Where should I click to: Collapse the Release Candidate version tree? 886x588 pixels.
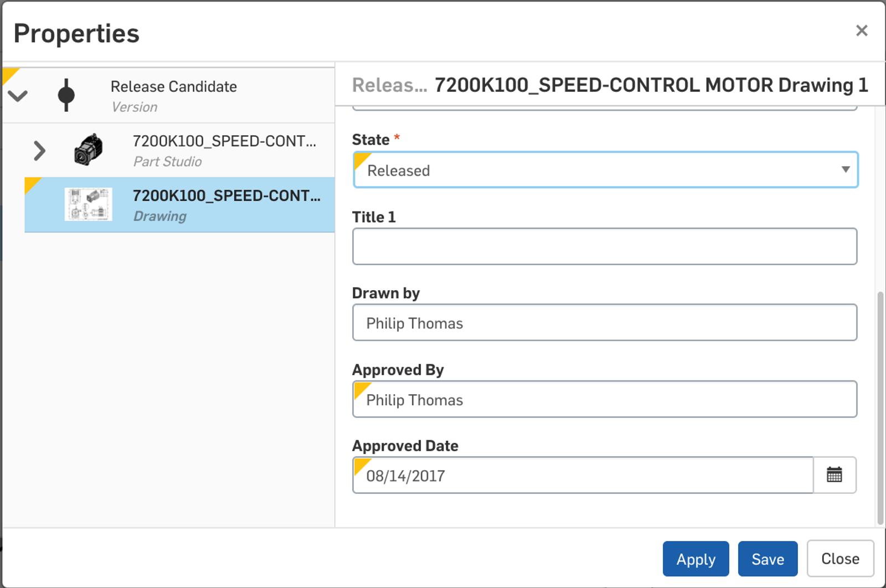[18, 96]
